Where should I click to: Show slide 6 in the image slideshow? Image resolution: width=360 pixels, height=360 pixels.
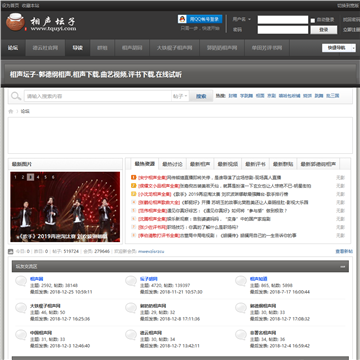click(53, 177)
